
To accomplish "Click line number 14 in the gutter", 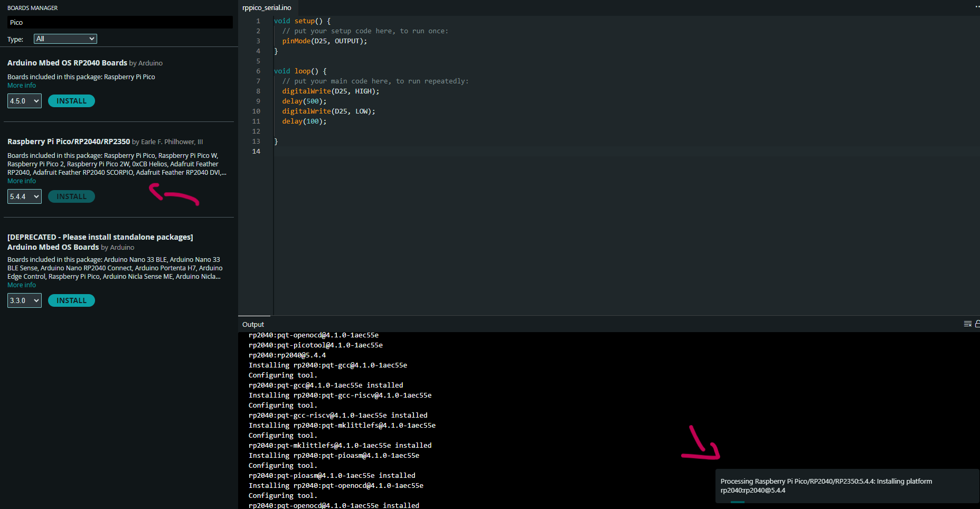I will point(256,152).
